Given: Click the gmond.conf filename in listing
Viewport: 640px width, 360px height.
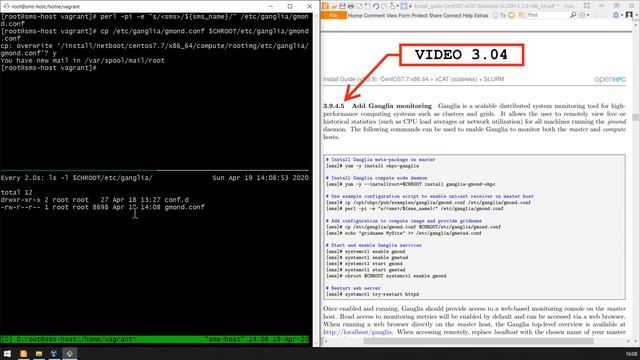Looking at the screenshot, I should (x=184, y=207).
